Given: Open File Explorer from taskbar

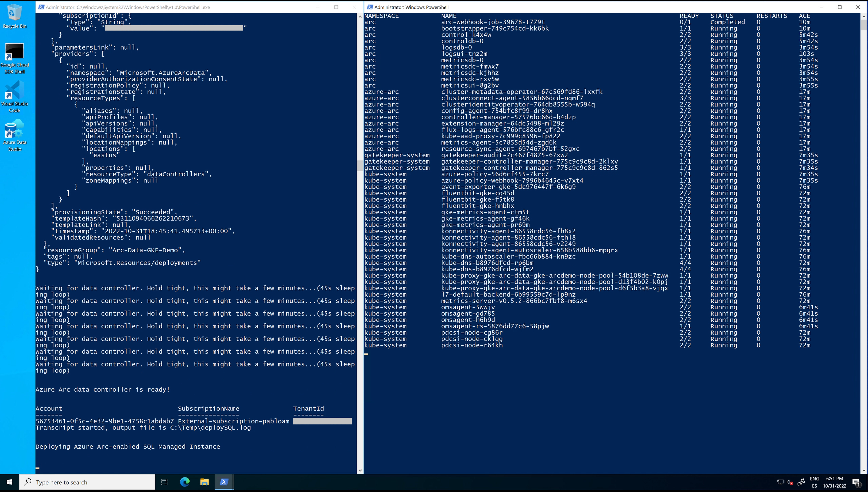Looking at the screenshot, I should pos(204,482).
